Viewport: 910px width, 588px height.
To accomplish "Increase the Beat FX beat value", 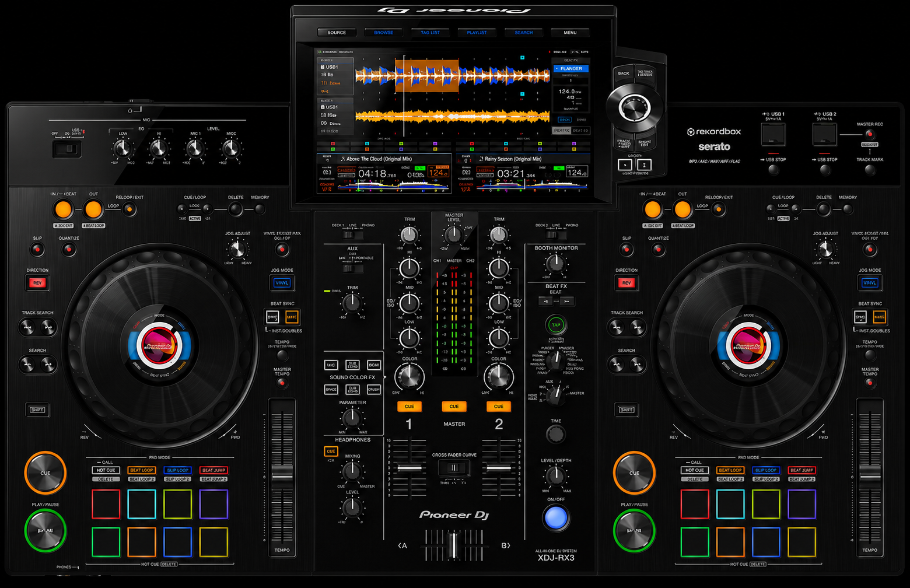I will coord(567,301).
